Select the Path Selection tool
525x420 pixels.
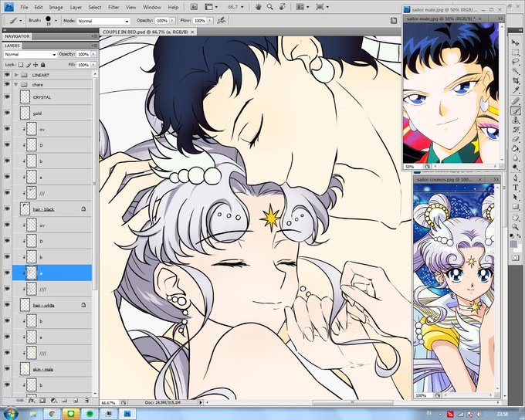[x=515, y=197]
